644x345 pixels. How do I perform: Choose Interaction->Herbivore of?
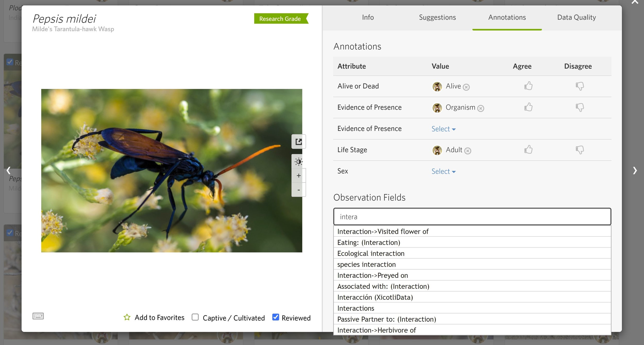[x=472, y=330]
